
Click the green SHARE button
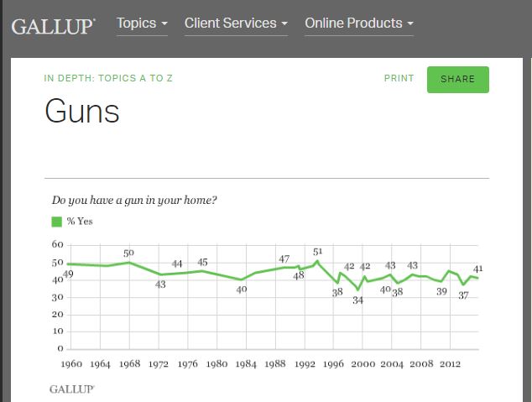[458, 80]
